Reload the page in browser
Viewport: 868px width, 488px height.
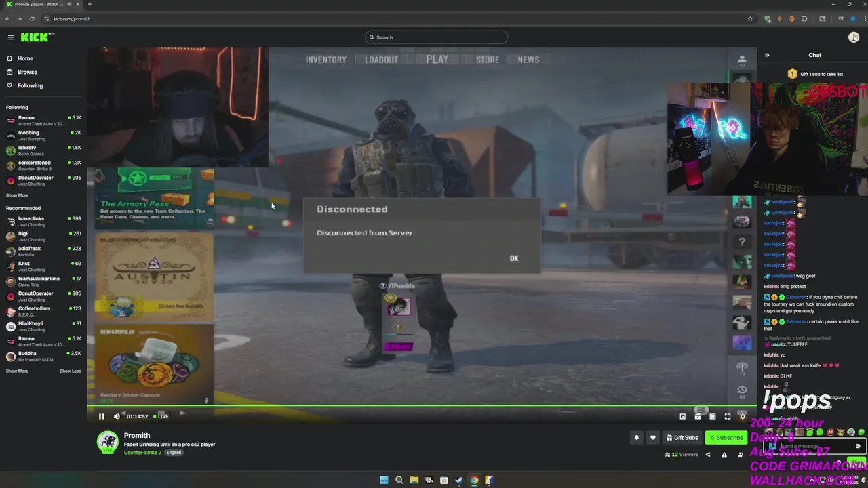pyautogui.click(x=32, y=19)
